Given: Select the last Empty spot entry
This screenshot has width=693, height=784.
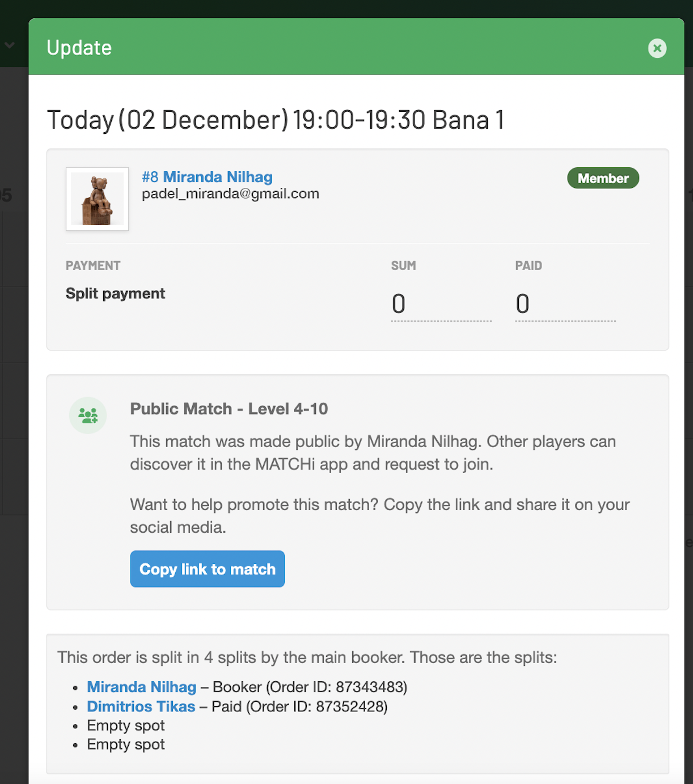Looking at the screenshot, I should (x=126, y=744).
